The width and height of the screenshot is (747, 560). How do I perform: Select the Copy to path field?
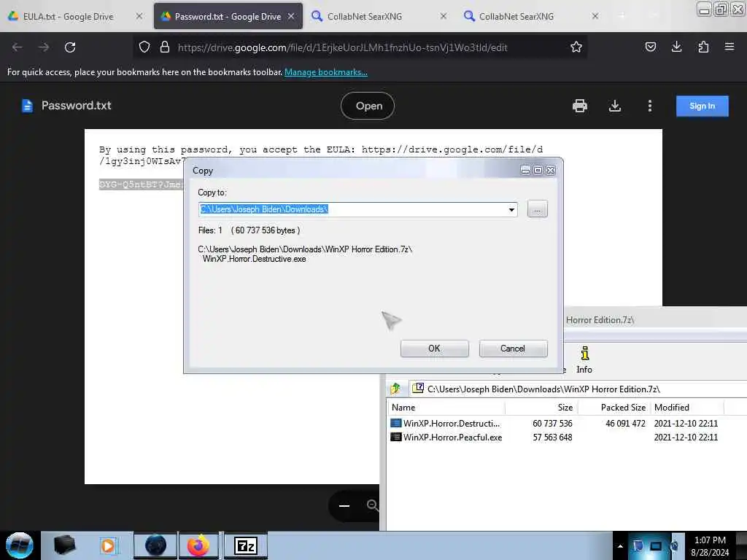click(x=357, y=209)
